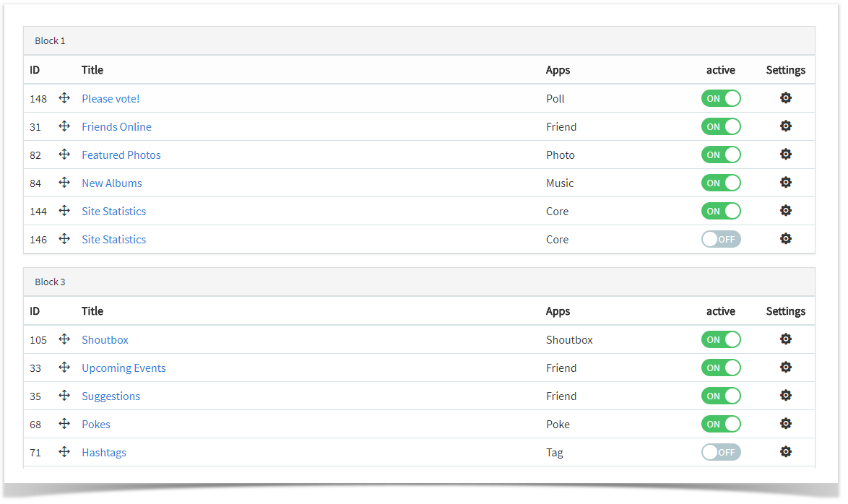Image resolution: width=848 pixels, height=504 pixels.
Task: Click move handle for Suggestions row
Action: pyautogui.click(x=64, y=395)
